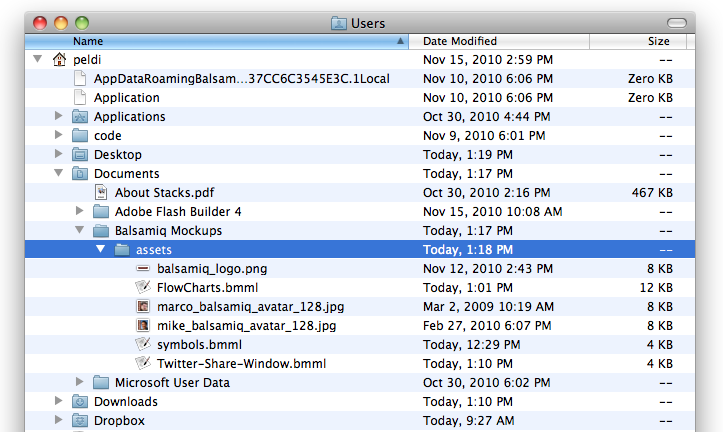Click the About Stacks.pdf file icon
The width and height of the screenshot is (723, 432).
(100, 193)
